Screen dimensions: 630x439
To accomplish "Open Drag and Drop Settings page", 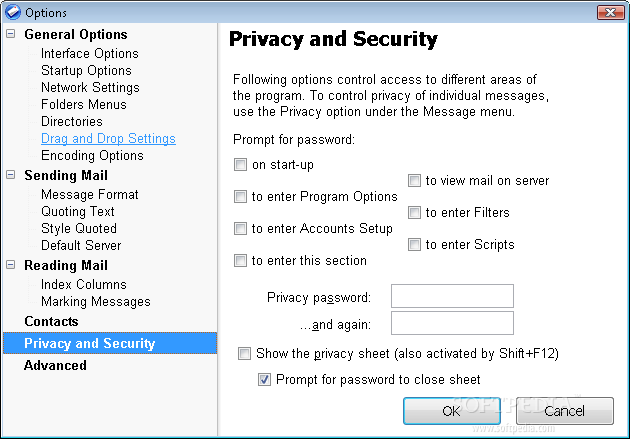I will tap(108, 139).
